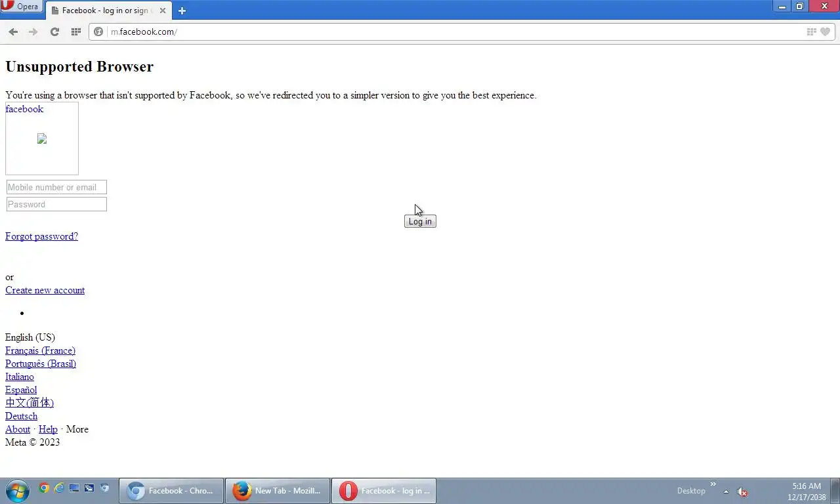The image size is (840, 504).
Task: Focus the Mobile number or email field
Action: [x=56, y=187]
